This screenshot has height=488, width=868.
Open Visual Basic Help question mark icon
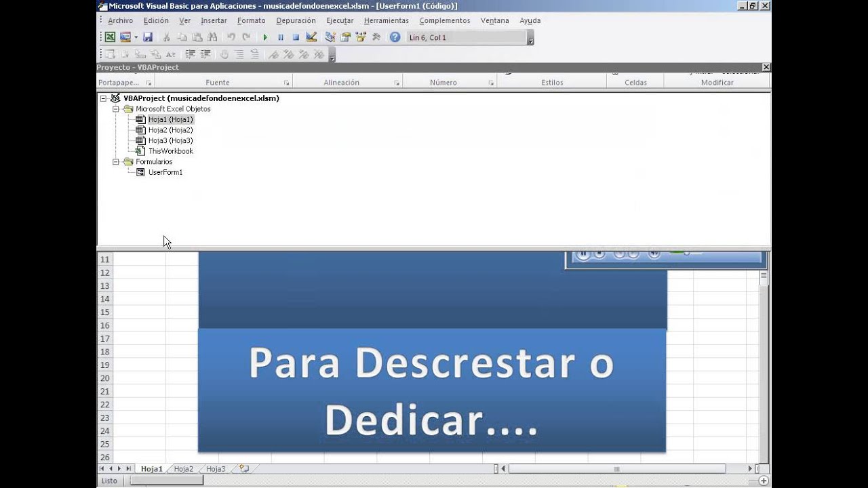(x=395, y=37)
